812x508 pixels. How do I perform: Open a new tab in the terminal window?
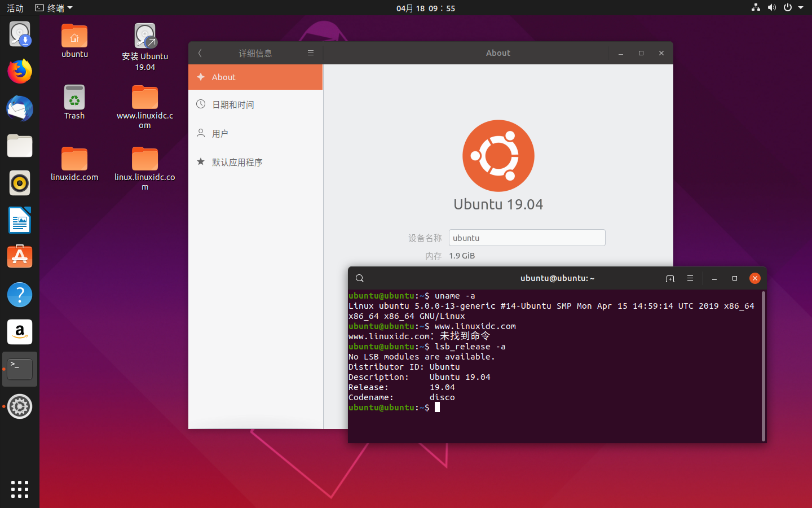(x=670, y=278)
